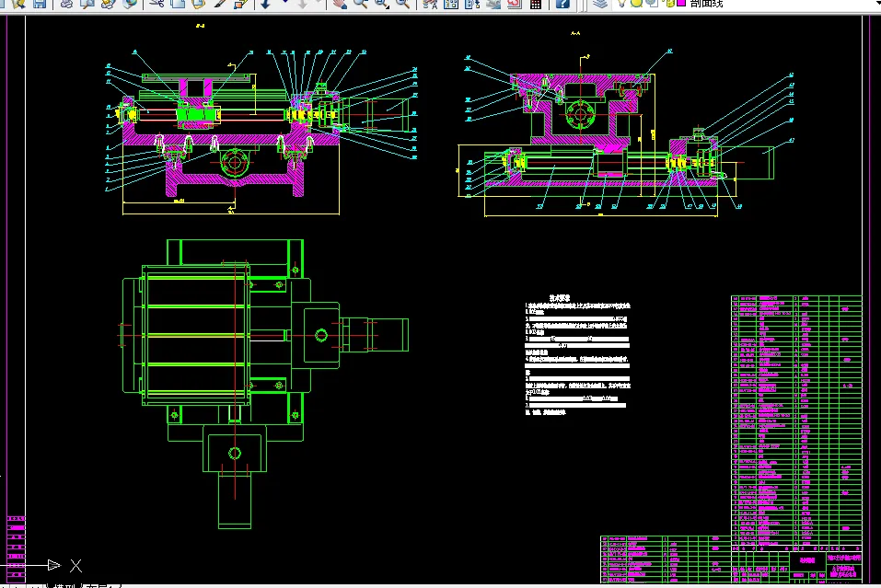Click the Help question mark icon
The height and width of the screenshot is (588, 881).
(562, 4)
